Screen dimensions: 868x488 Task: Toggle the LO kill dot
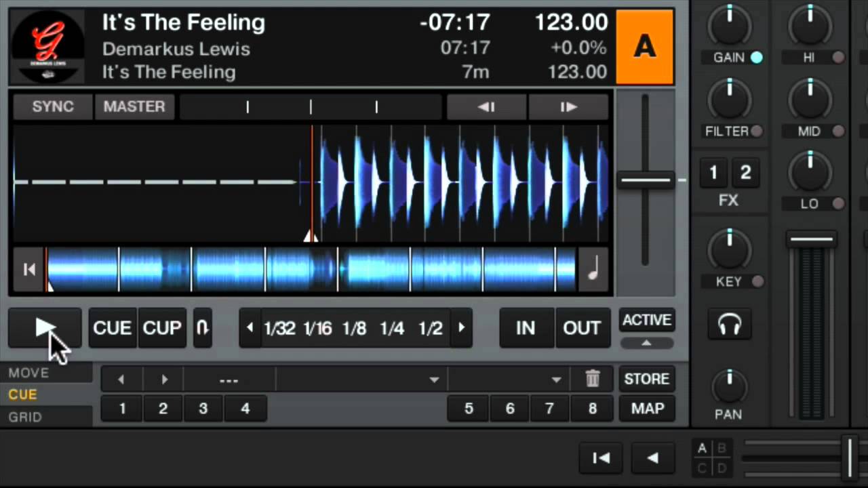point(839,203)
